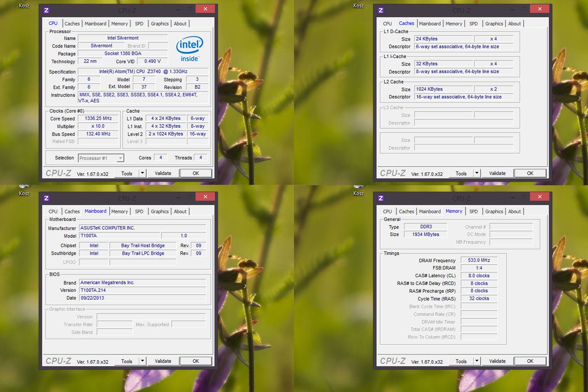Close the CPU-Z window showing the CPU tab
Image resolution: width=588 pixels, height=392 pixels.
click(x=205, y=9)
